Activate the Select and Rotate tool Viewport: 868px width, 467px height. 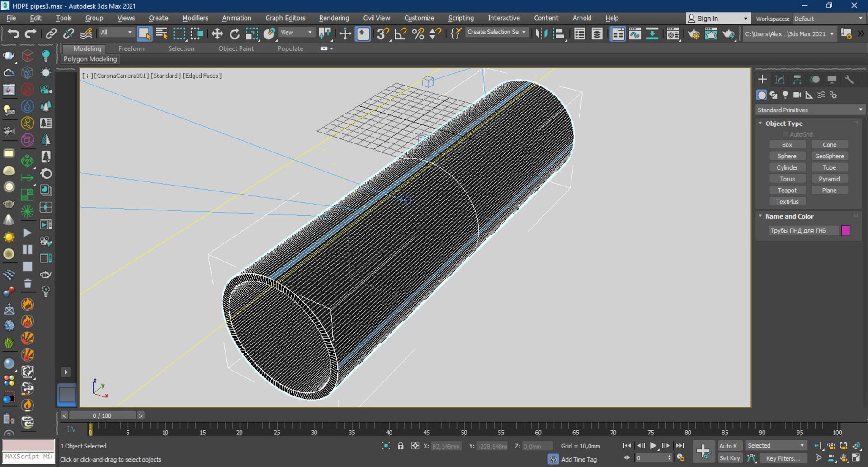click(x=234, y=34)
